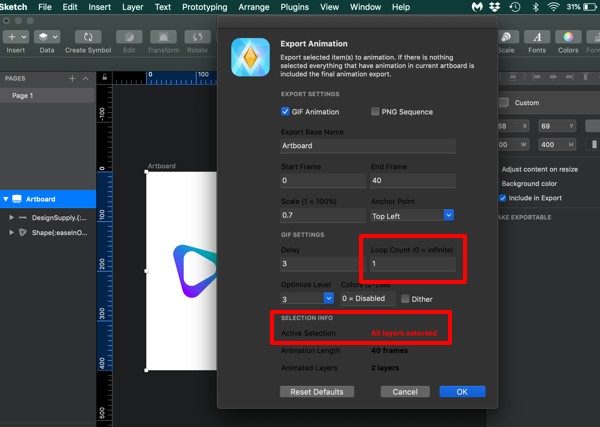Click the Insert plus tool icon
600x427 pixels.
(x=12, y=37)
